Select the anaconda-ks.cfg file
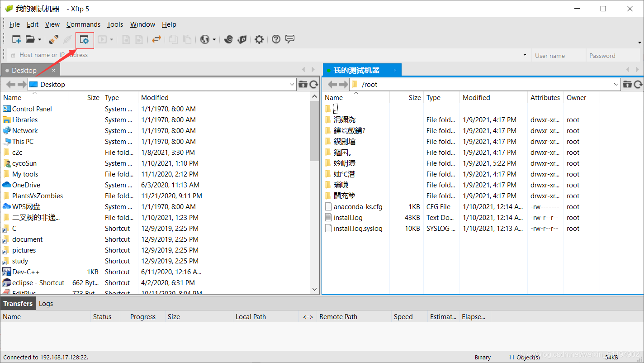 click(x=358, y=207)
